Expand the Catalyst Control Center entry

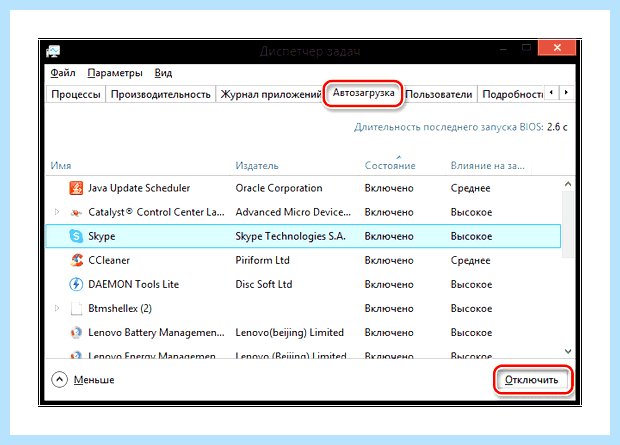(x=57, y=212)
